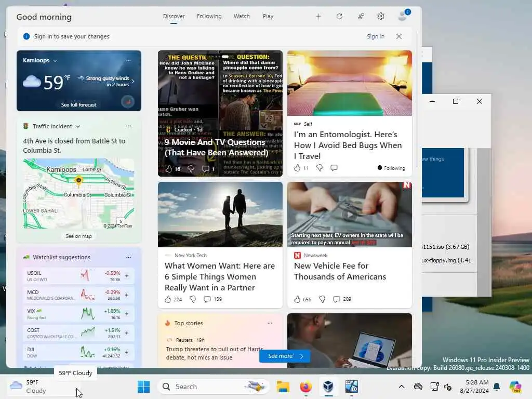Like the What Women Want article
The image size is (532, 399).
168,299
